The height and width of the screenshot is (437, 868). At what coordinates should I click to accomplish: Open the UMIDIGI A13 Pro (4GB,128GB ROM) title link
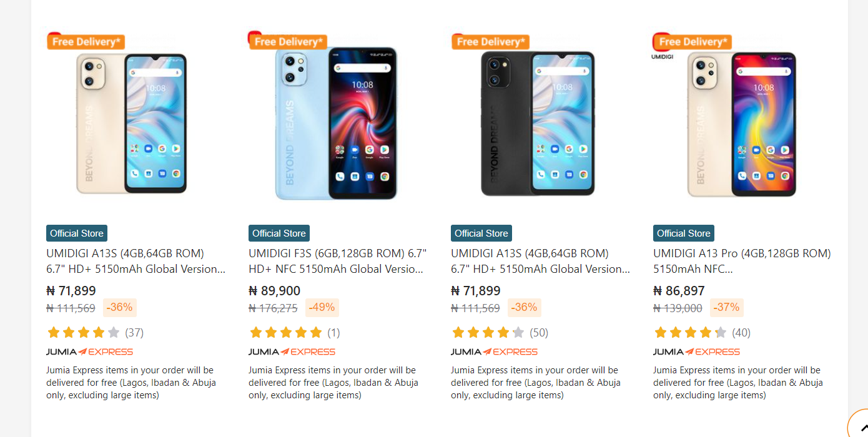tap(742, 262)
